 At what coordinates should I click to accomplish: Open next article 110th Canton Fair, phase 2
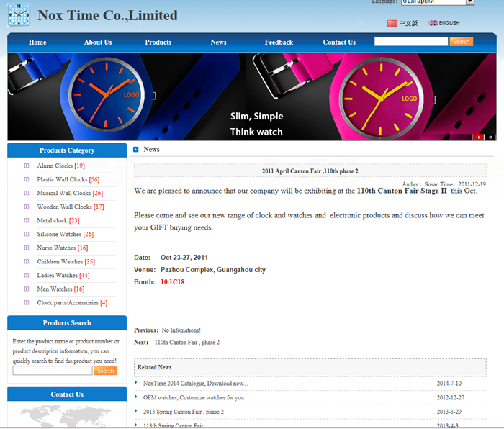coord(187,343)
